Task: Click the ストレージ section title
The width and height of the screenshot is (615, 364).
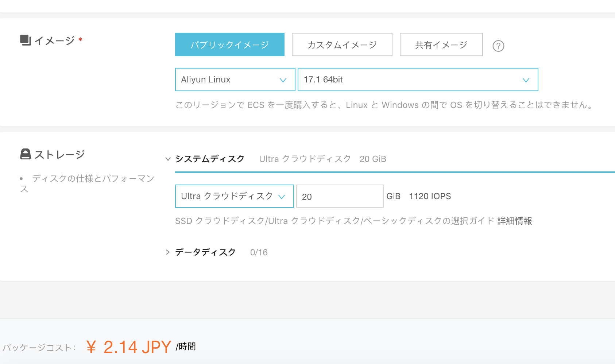Action: pyautogui.click(x=60, y=154)
